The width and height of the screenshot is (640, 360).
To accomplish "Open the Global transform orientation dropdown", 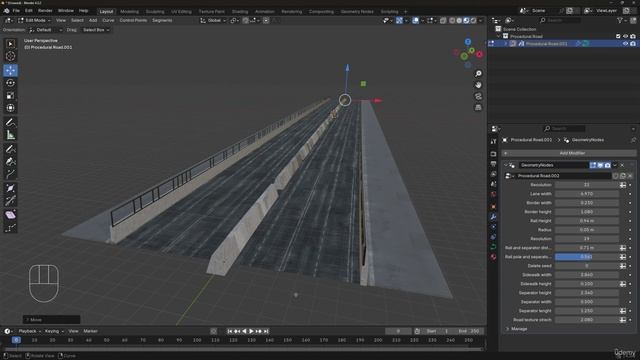I will click(x=213, y=20).
